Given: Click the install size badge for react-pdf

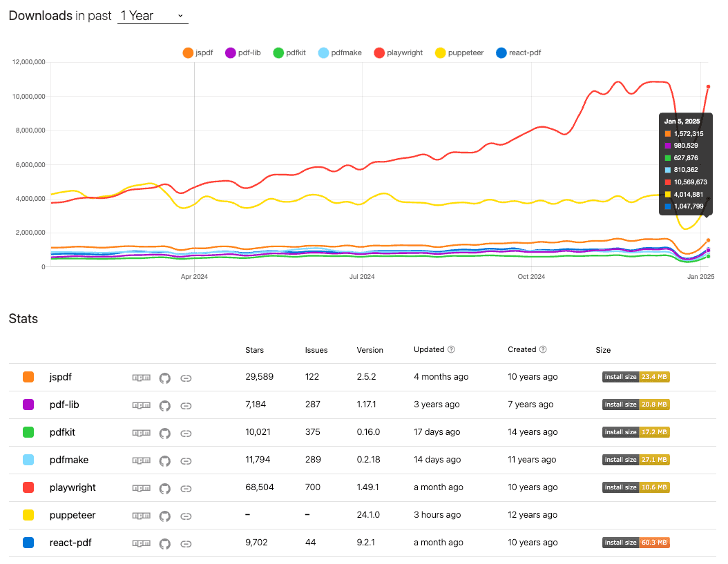Looking at the screenshot, I should [635, 543].
